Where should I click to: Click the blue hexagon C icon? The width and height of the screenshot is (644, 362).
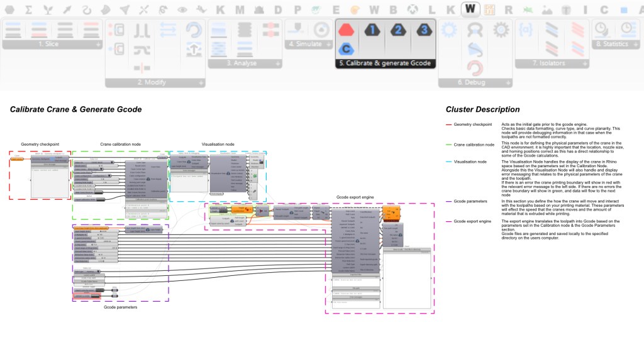(x=345, y=49)
